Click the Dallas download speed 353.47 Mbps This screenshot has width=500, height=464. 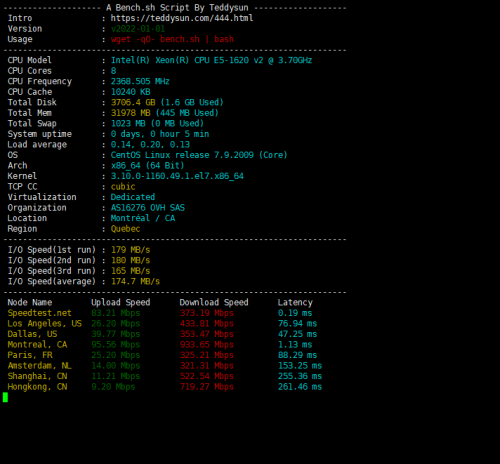tap(207, 334)
